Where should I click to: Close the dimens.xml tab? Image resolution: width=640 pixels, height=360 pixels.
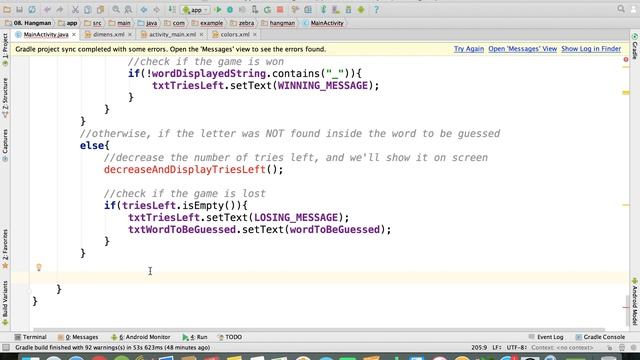(130, 35)
